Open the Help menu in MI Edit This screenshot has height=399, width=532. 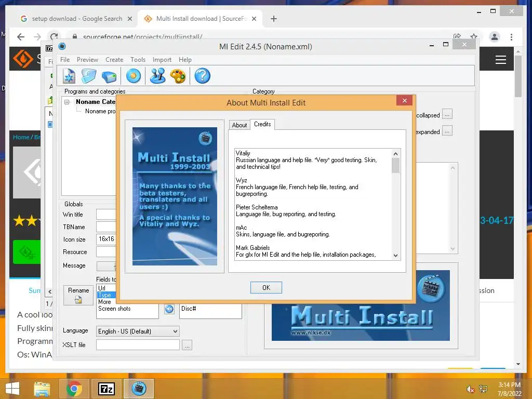tap(185, 60)
